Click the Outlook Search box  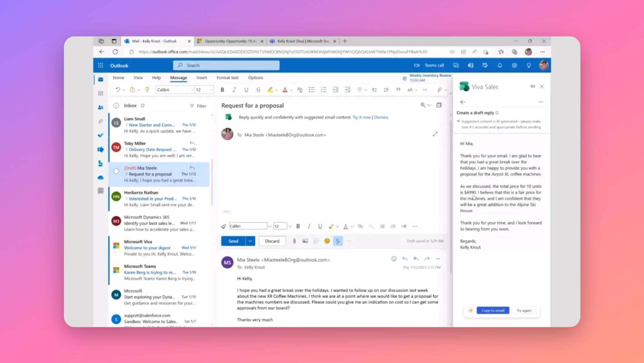click(x=226, y=65)
